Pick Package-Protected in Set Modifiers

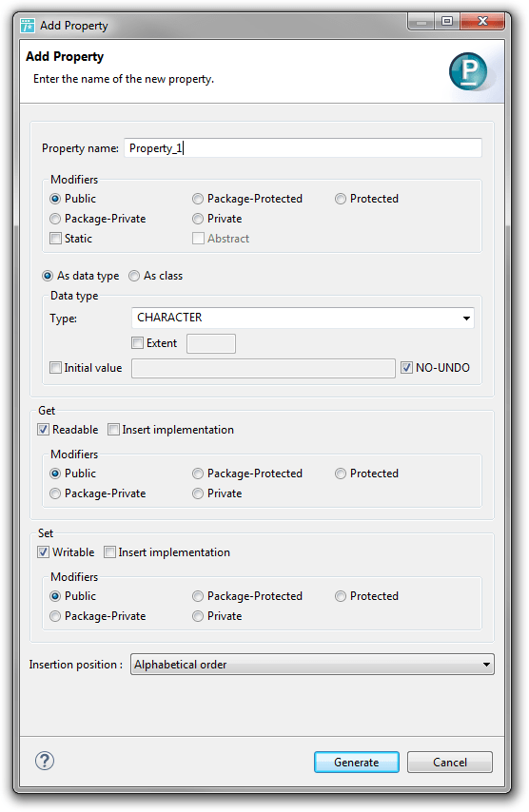pos(198,596)
